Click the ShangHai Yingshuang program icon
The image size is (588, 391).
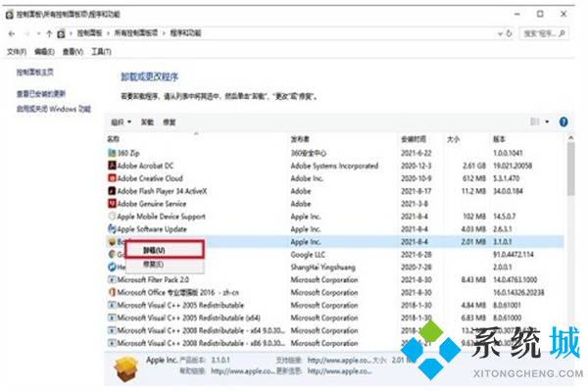coord(112,268)
